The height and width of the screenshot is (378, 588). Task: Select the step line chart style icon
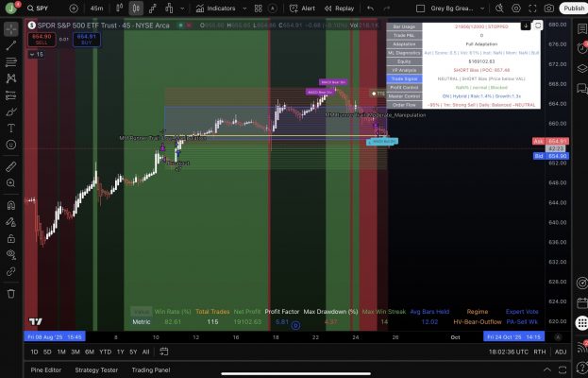(x=153, y=8)
